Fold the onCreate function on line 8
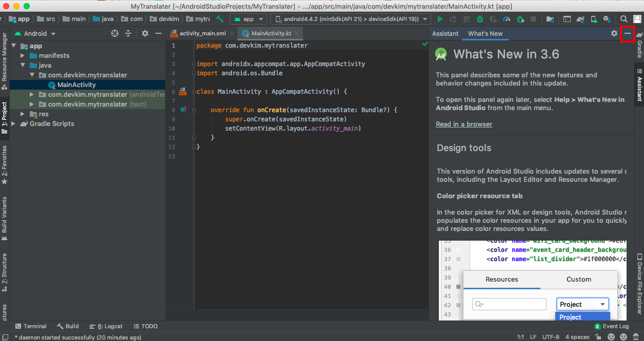Viewport: 644px width, 341px height. click(x=194, y=110)
